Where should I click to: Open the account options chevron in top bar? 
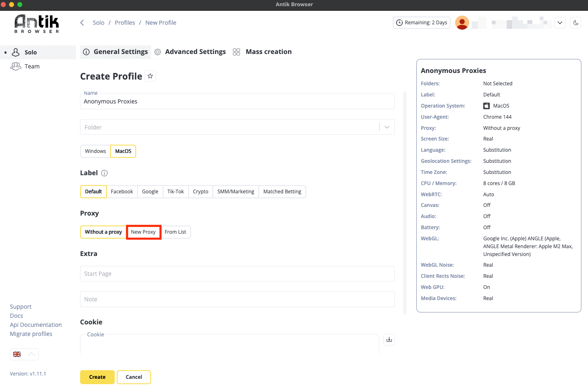(560, 23)
